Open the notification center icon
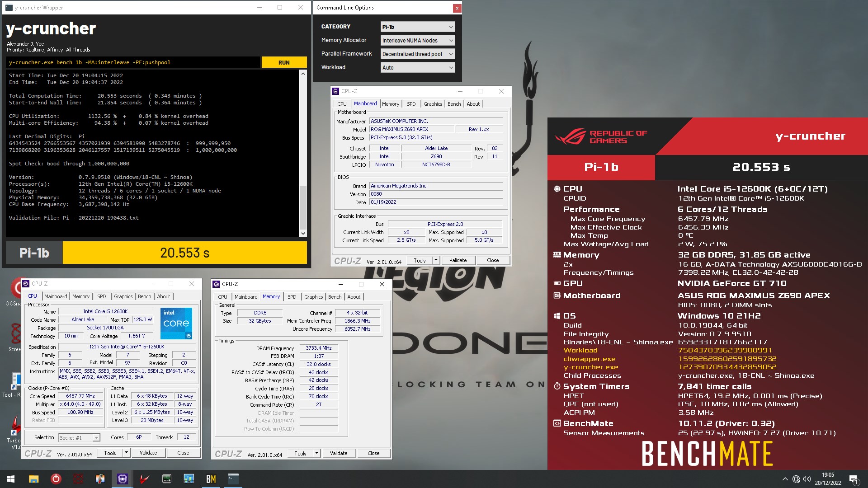Screen dimensions: 868x488 pyautogui.click(x=854, y=479)
